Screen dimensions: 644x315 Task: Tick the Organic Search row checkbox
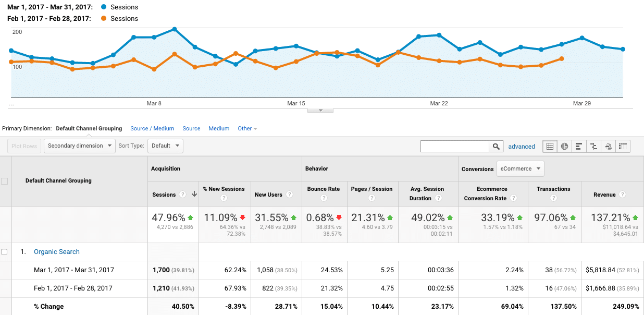coord(4,252)
